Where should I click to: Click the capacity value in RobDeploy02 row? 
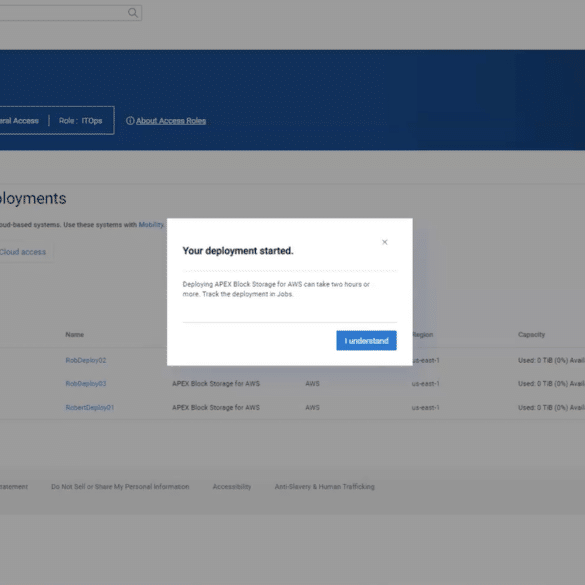(x=551, y=360)
